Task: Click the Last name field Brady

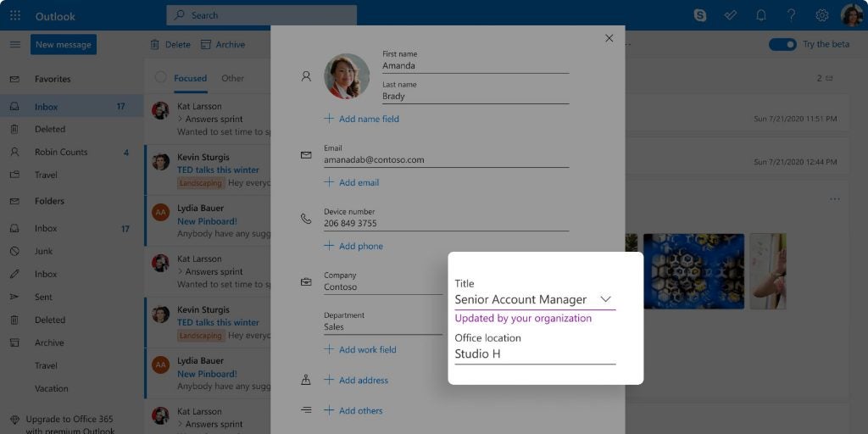Action: pyautogui.click(x=476, y=97)
